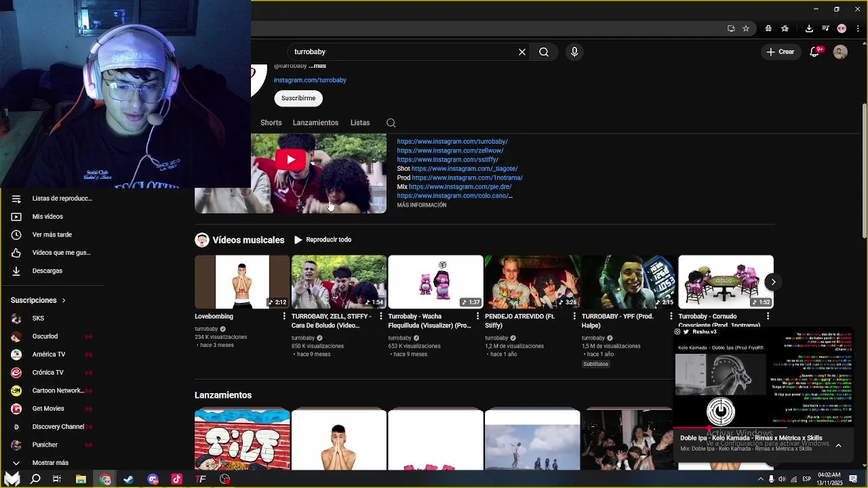Bookmark this page with star icon
This screenshot has width=868, height=488.
click(x=746, y=28)
